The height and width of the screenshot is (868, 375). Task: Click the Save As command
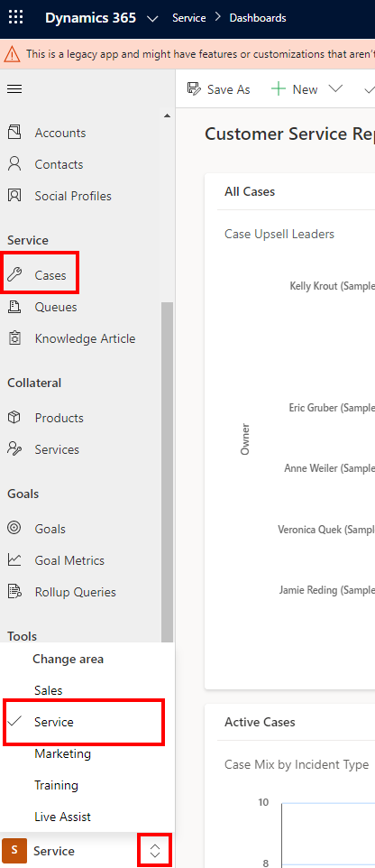click(218, 89)
